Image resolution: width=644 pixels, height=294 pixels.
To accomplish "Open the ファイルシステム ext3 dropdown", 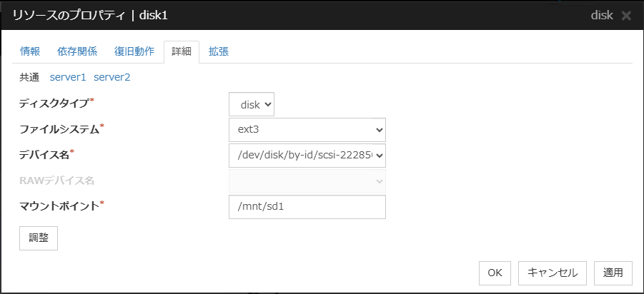I will pos(307,130).
